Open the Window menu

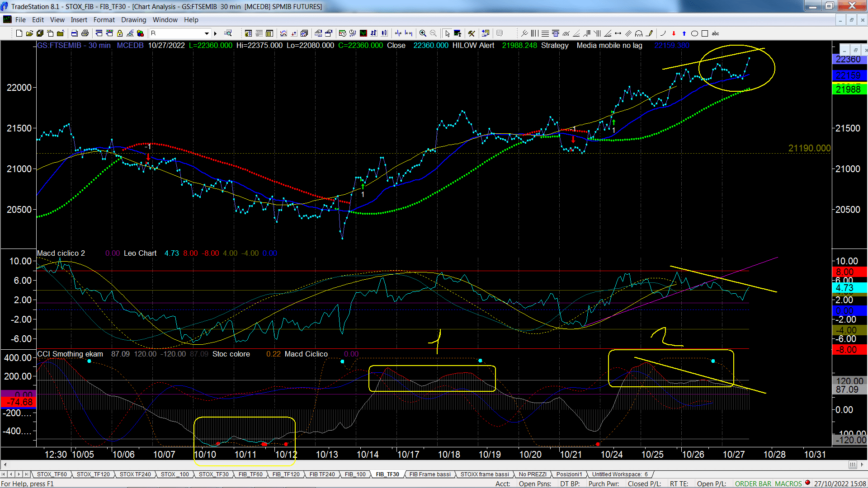pos(165,20)
